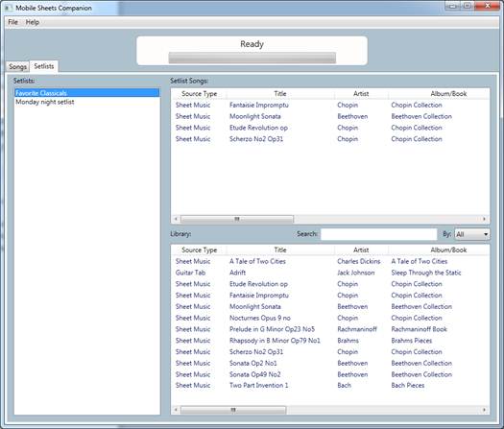The height and width of the screenshot is (429, 504).
Task: Click the left arrow of Setlist Songs scrollbar
Action: coord(176,219)
